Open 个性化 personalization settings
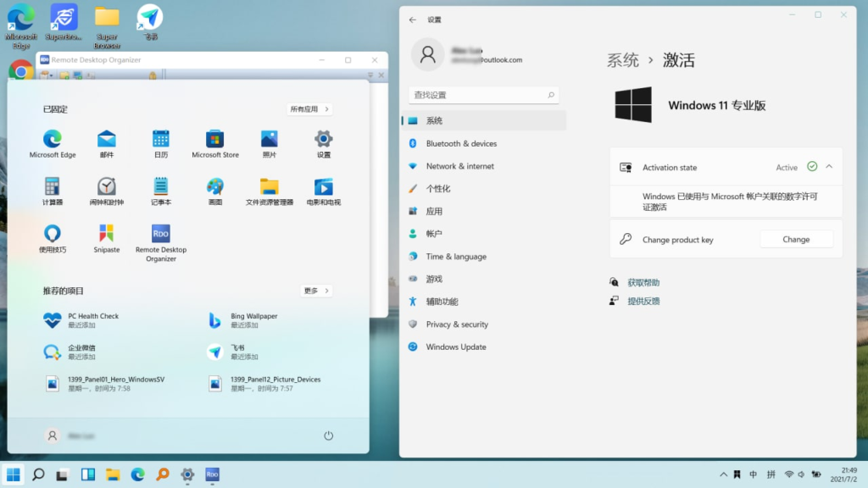868x488 pixels. (484, 189)
